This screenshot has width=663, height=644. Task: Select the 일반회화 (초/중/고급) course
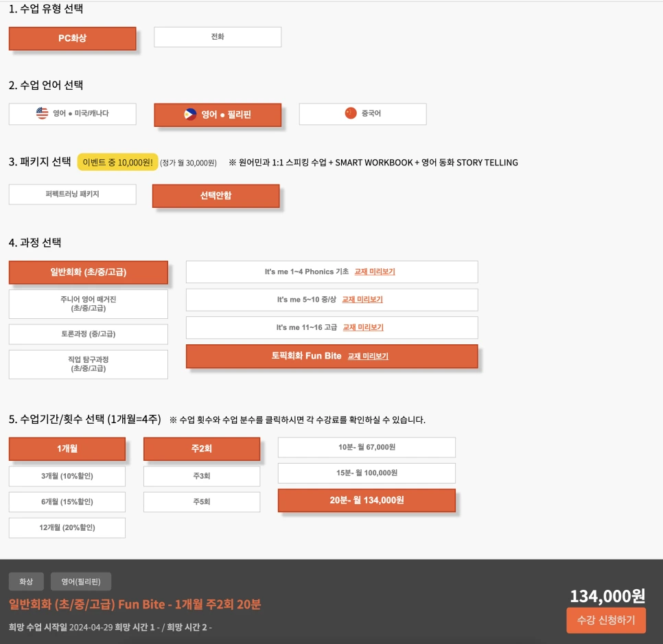[x=88, y=272]
